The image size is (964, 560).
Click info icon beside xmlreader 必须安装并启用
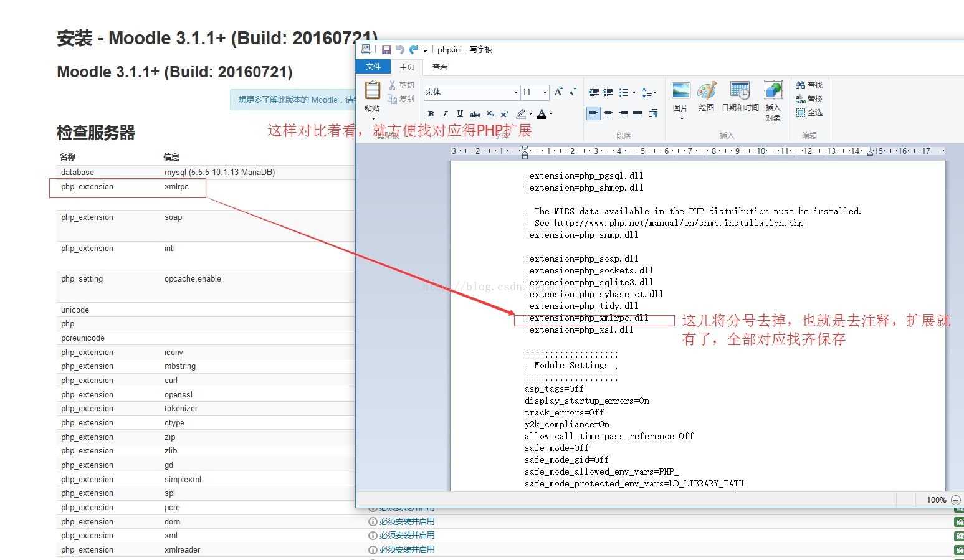(x=373, y=550)
